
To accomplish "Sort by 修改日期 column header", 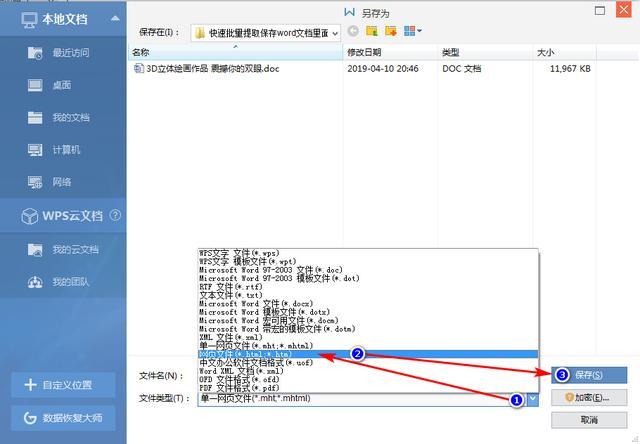I will 390,52.
